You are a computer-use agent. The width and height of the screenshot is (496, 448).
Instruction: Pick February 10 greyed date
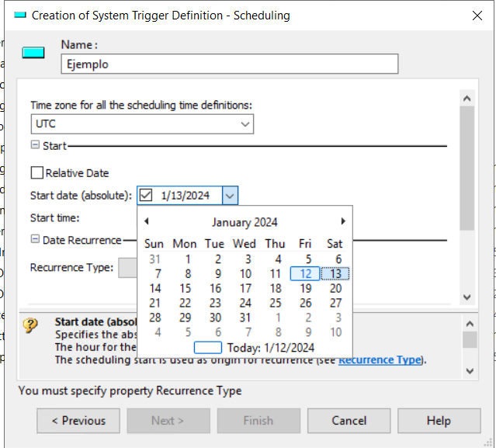pyautogui.click(x=335, y=332)
